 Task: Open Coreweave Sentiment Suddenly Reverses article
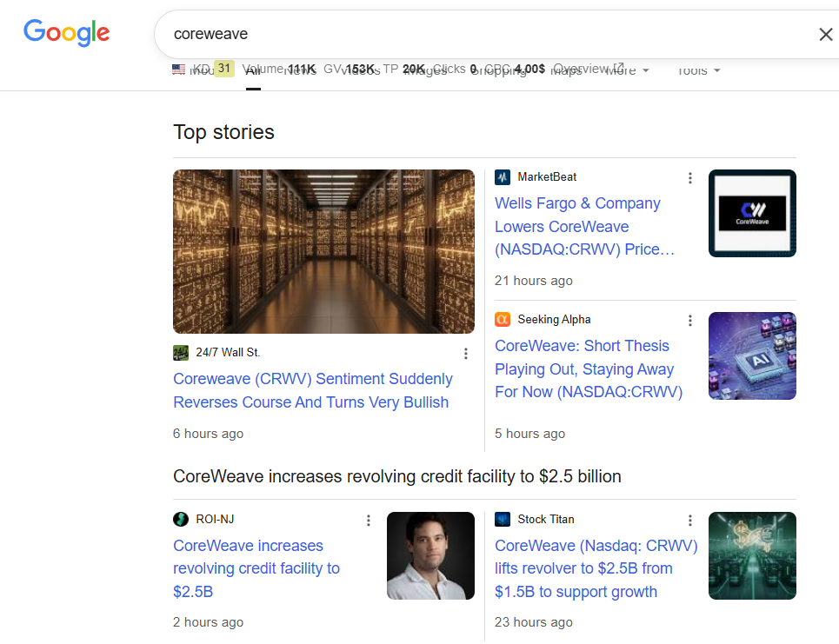[x=313, y=390]
